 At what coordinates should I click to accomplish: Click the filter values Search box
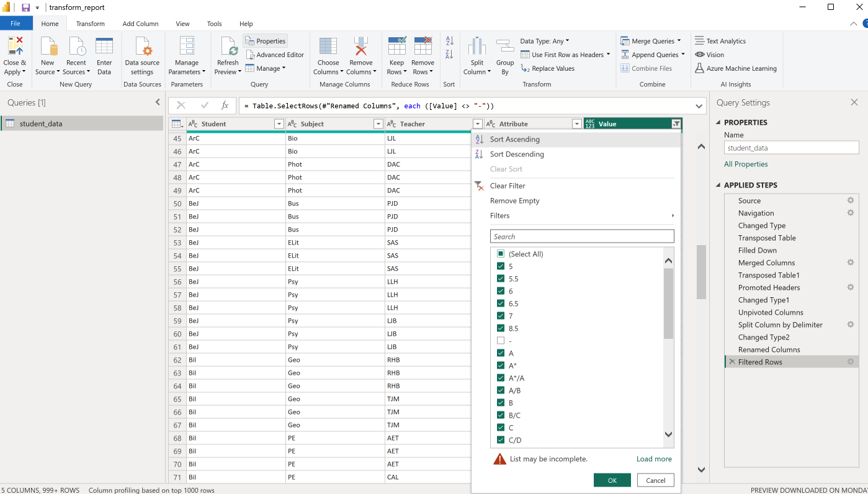coord(582,236)
